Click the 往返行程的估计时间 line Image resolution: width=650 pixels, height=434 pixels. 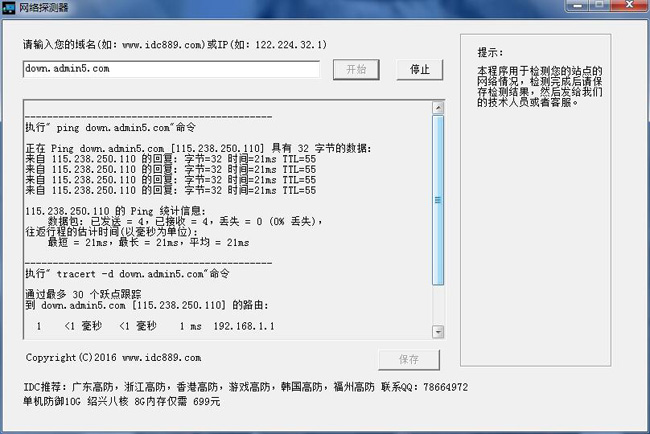(x=112, y=232)
